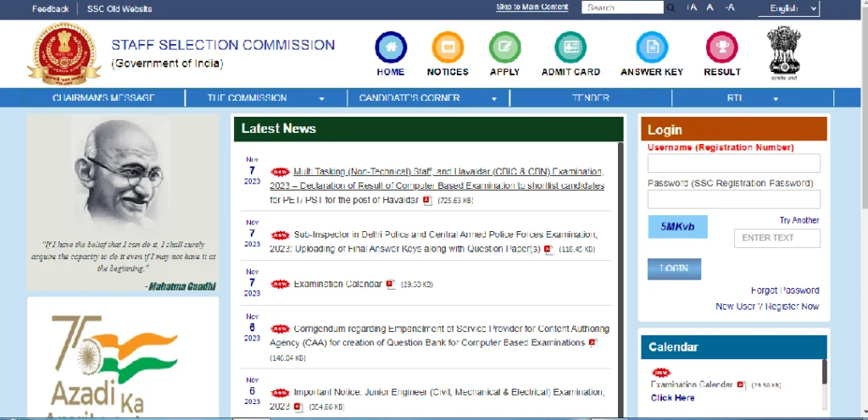Open the TENDER menu item

pos(591,98)
